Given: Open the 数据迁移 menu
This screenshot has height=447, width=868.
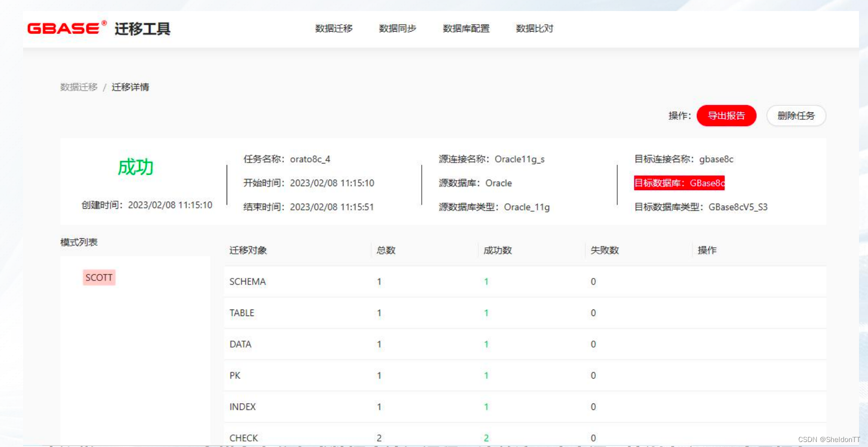Looking at the screenshot, I should pos(334,29).
